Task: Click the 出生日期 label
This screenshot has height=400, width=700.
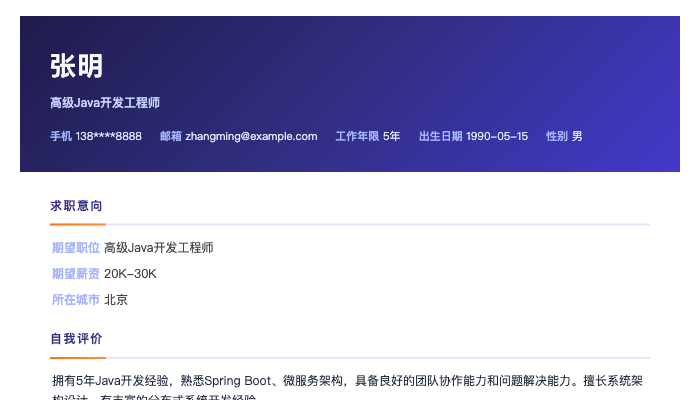Action: [440, 136]
